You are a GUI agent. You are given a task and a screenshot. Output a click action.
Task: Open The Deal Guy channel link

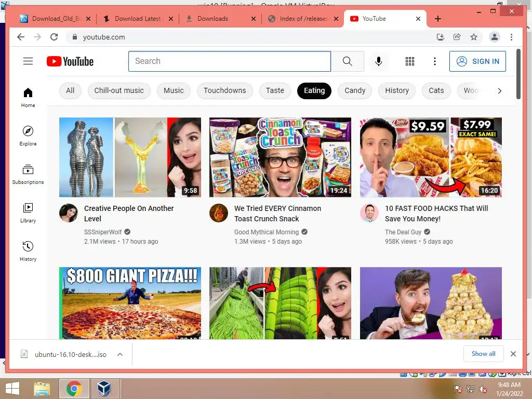pyautogui.click(x=403, y=232)
